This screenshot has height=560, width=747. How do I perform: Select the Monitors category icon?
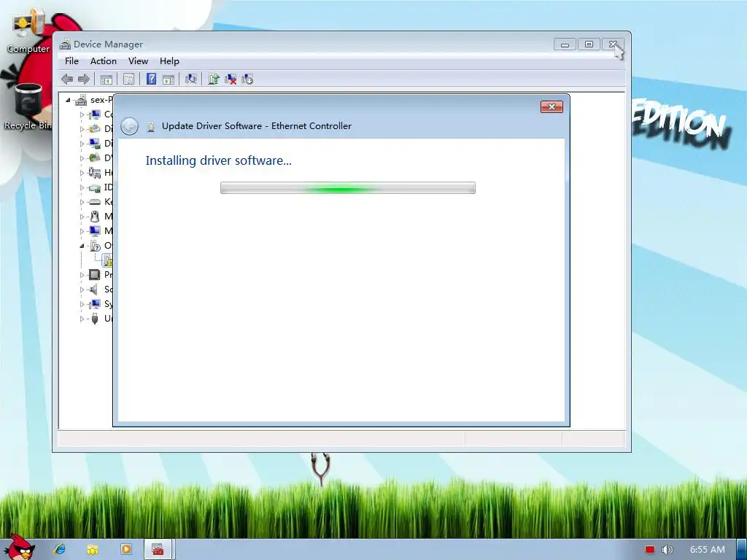click(95, 231)
